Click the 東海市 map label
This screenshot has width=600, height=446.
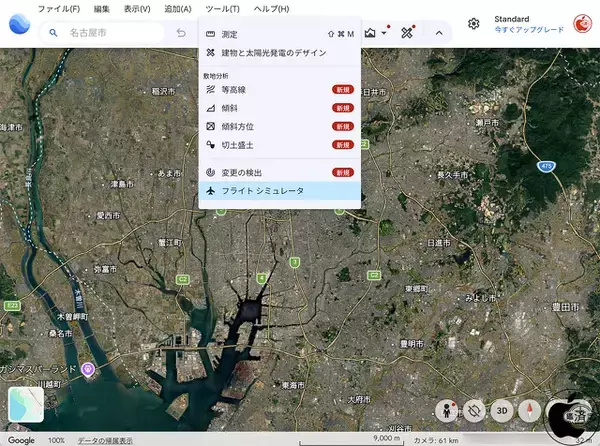(293, 385)
